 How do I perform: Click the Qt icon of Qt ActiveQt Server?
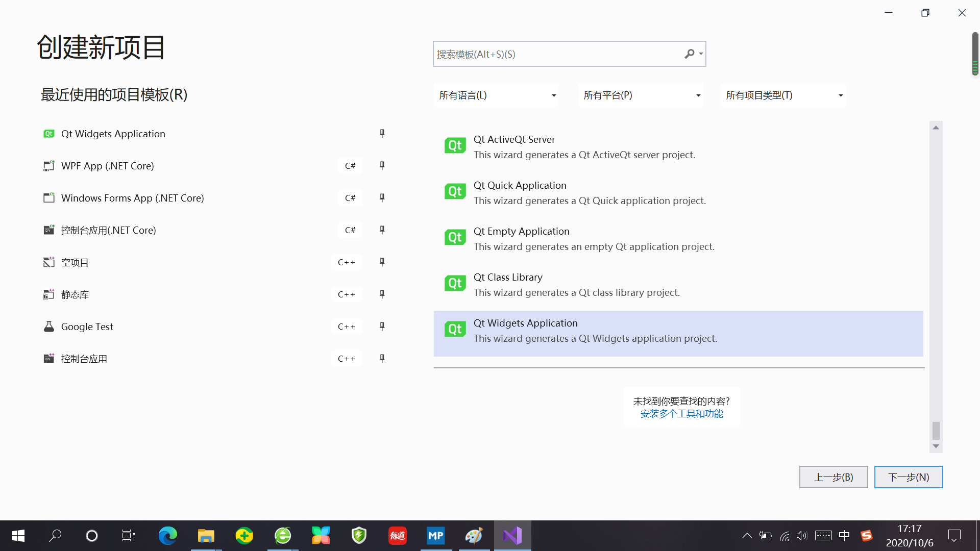coord(455,146)
